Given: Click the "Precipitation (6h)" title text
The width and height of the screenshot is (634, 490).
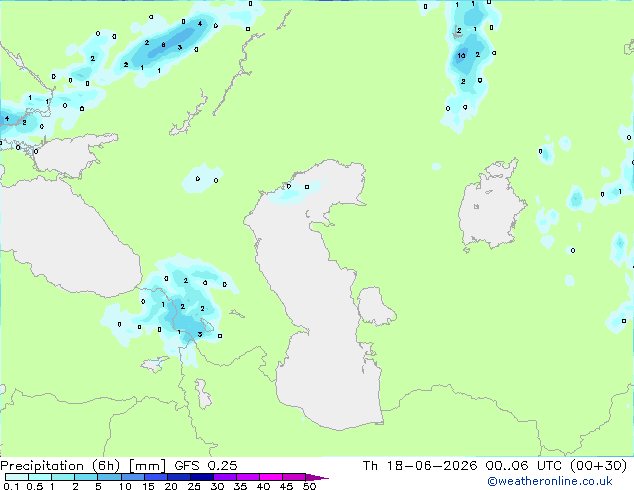Looking at the screenshot, I should pos(60,466).
